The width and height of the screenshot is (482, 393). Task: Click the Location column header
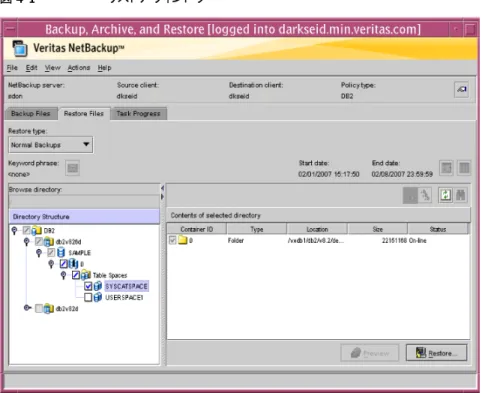click(x=317, y=229)
